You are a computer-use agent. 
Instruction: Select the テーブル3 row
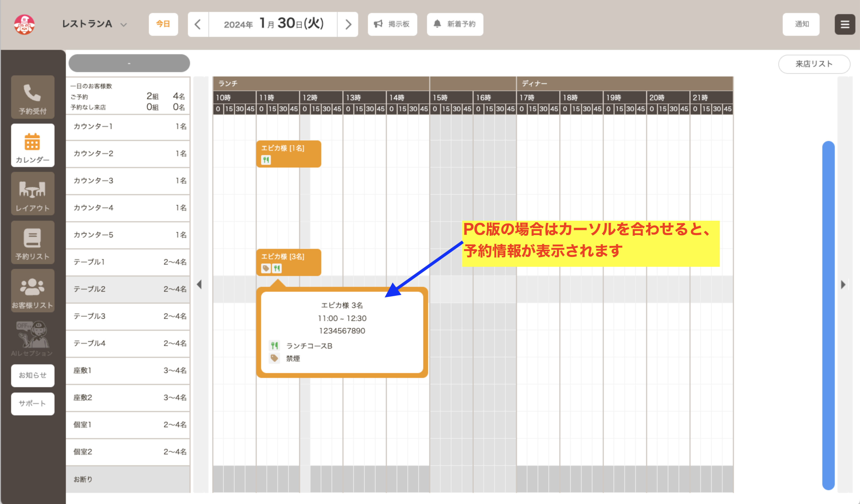tap(128, 316)
